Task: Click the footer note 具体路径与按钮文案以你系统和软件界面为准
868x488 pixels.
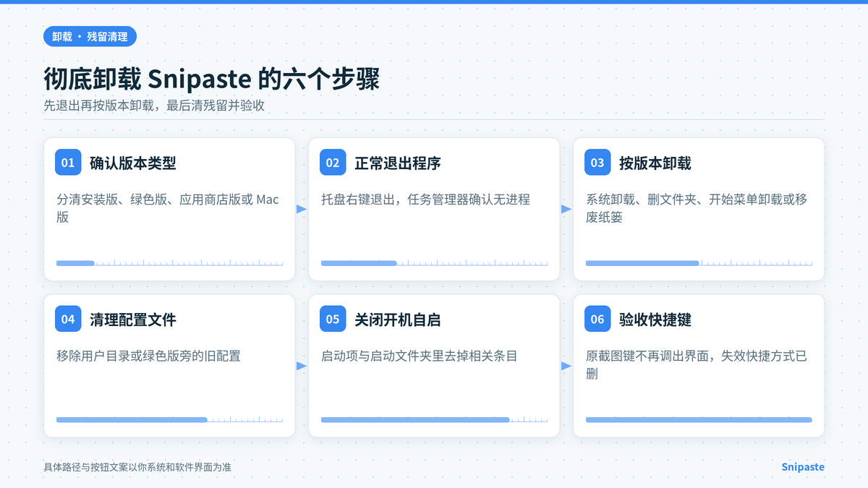Action: point(137,467)
